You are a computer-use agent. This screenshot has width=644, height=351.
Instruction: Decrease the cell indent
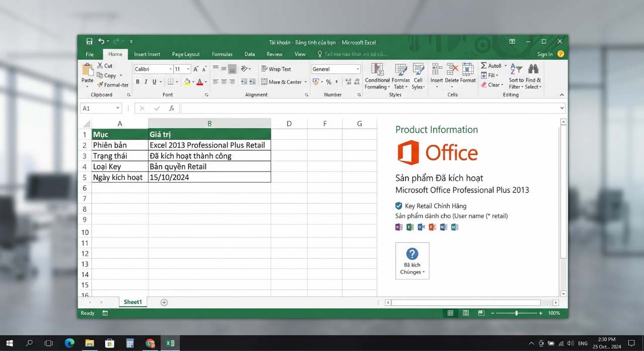pos(244,81)
